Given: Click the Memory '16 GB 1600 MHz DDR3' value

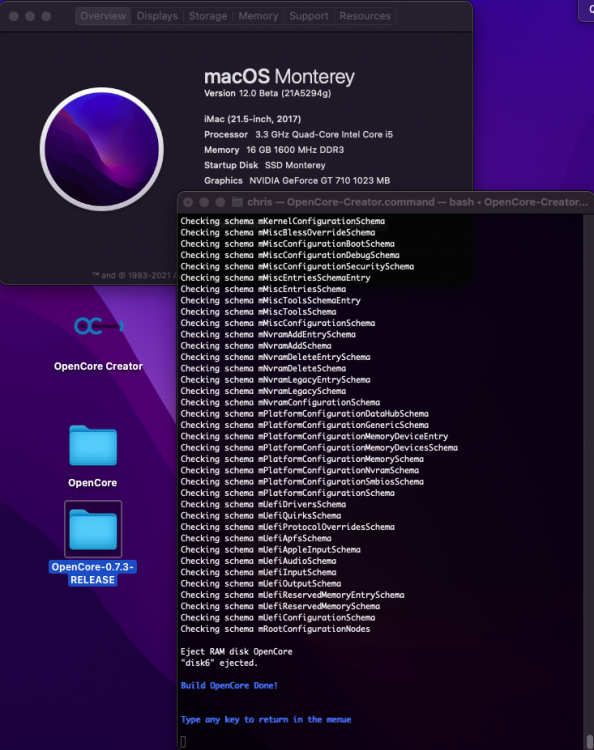Looking at the screenshot, I should coord(295,150).
